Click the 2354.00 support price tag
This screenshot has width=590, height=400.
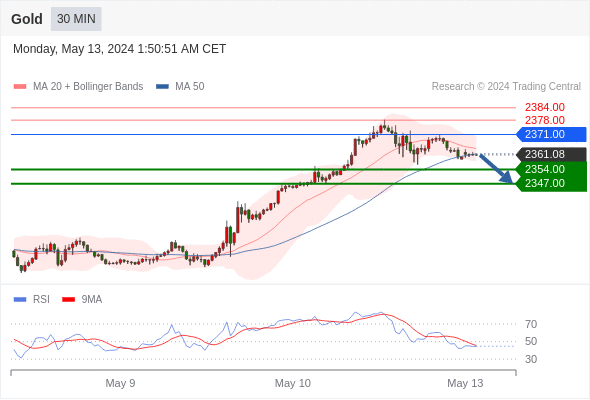(551, 169)
